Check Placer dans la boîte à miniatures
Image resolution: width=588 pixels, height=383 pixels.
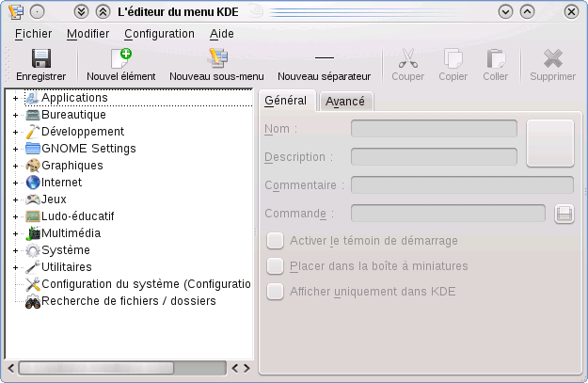point(276,266)
